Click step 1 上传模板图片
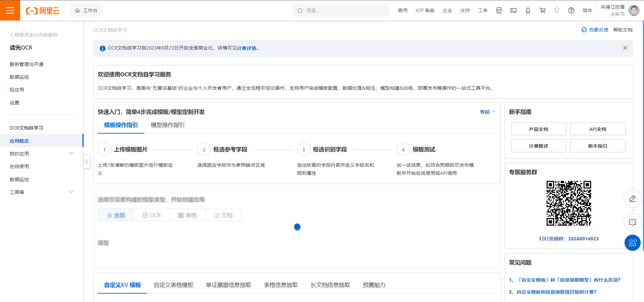644x302 pixels. 131,149
